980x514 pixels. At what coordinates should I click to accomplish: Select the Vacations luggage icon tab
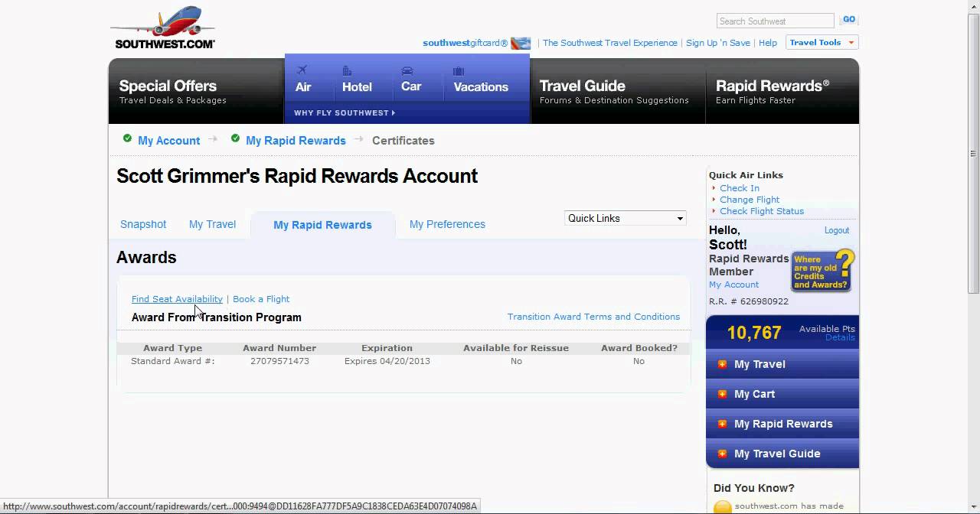[481, 80]
